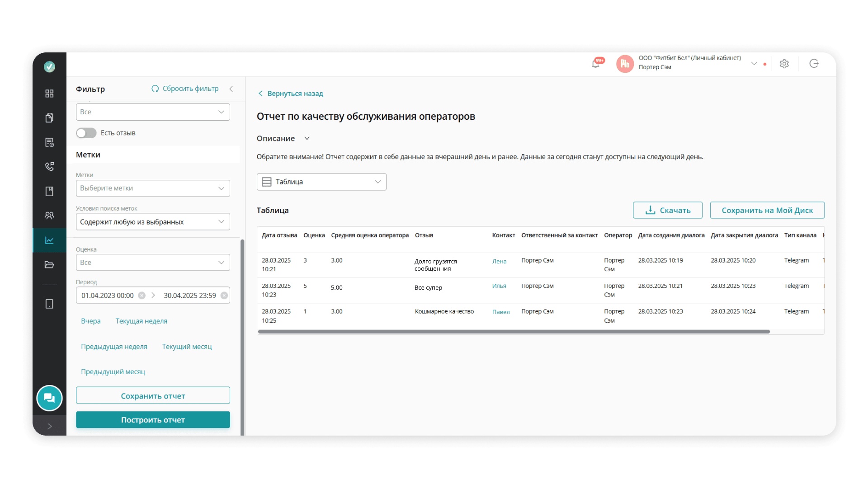Image resolution: width=868 pixels, height=488 pixels.
Task: Open the 'Таблица' view type dropdown
Action: click(x=321, y=182)
